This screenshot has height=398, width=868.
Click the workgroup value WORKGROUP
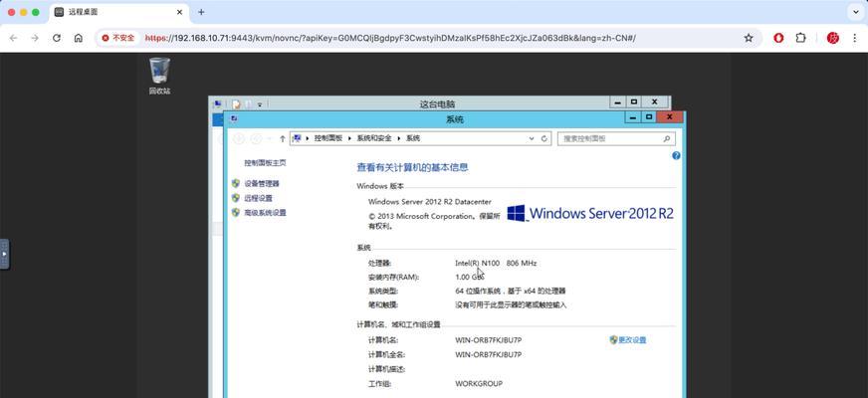[479, 383]
